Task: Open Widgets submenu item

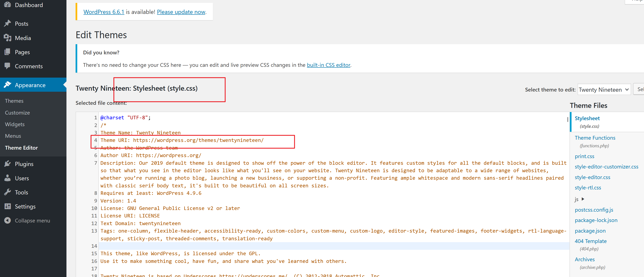Action: click(15, 124)
